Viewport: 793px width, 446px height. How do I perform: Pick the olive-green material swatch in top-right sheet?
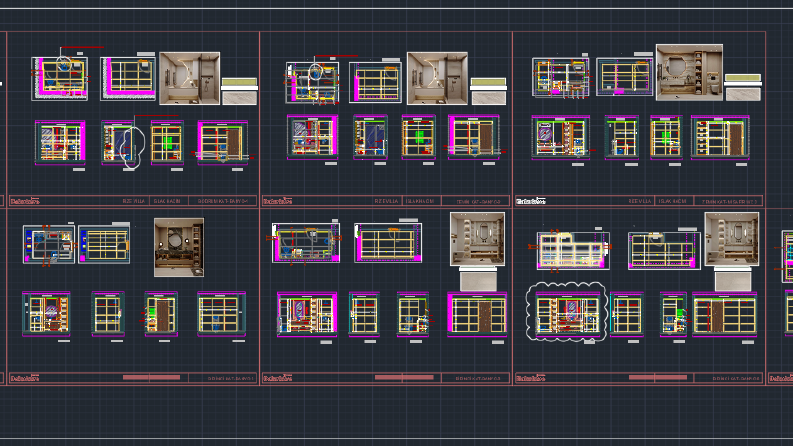(743, 78)
